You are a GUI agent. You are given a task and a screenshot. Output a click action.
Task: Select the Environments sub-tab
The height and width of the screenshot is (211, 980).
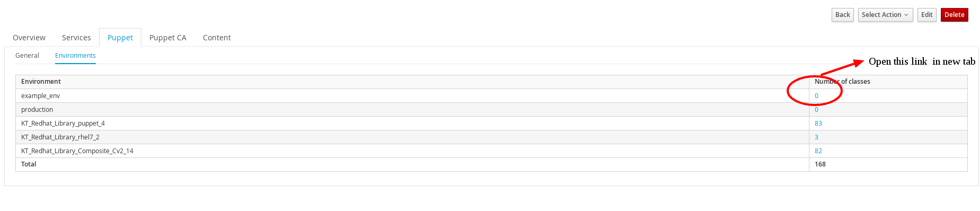[x=75, y=56]
